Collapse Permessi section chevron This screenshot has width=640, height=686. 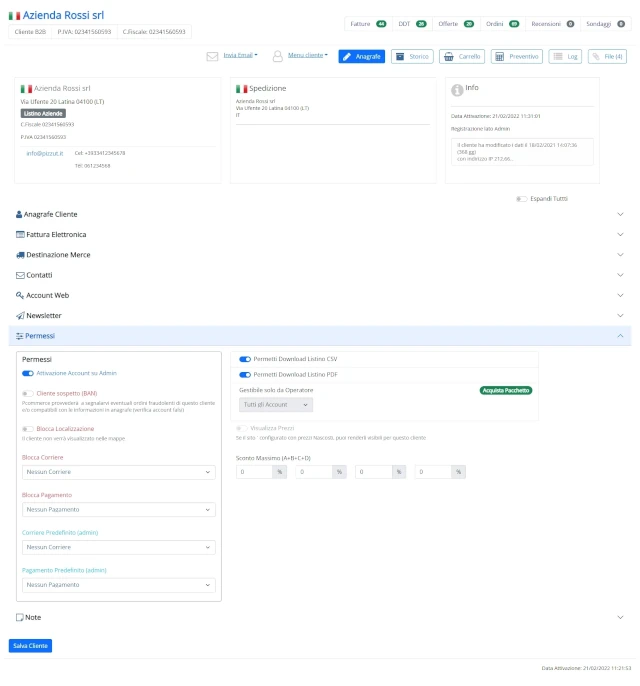tap(620, 336)
